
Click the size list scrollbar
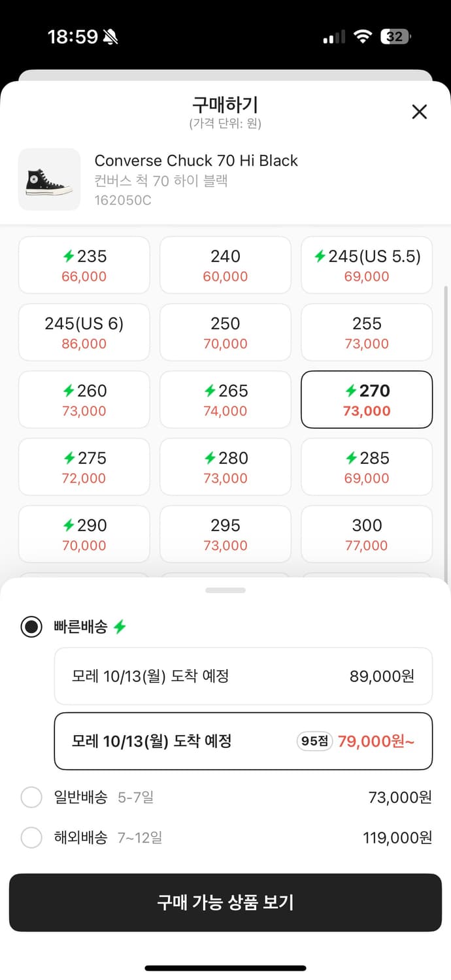(x=447, y=431)
